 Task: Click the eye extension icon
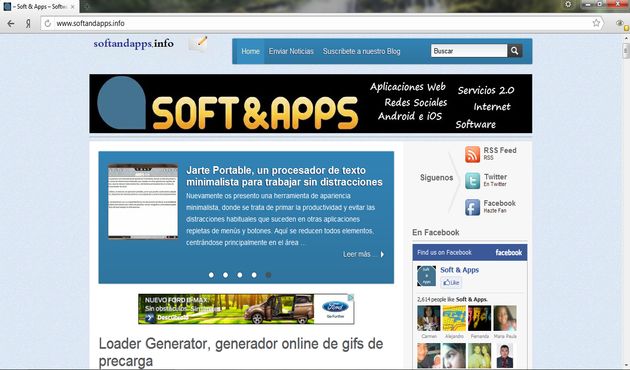click(620, 23)
